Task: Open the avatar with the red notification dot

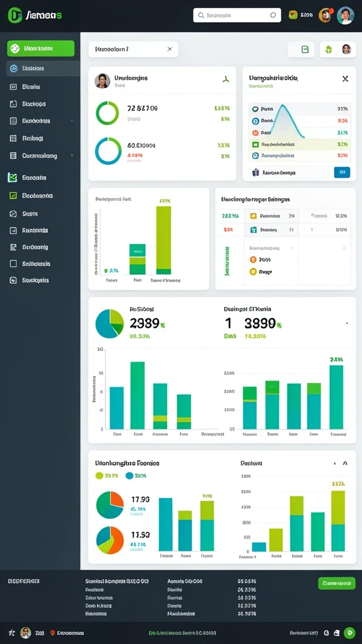Action: pyautogui.click(x=325, y=15)
